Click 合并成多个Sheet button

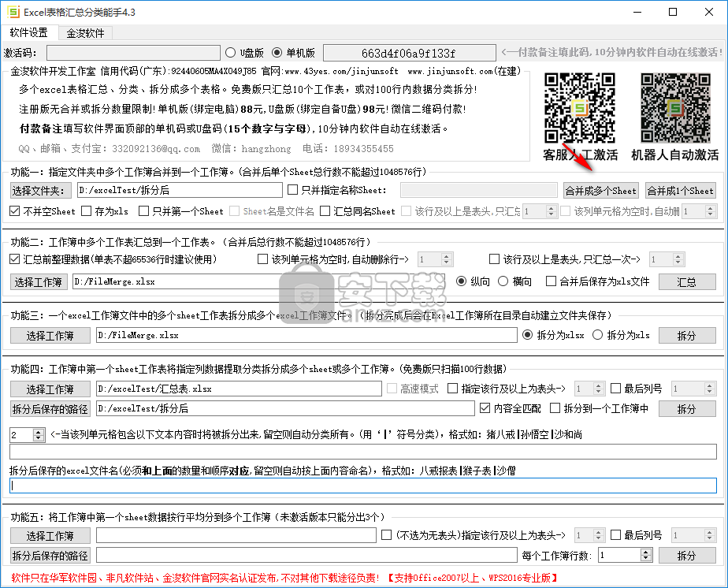tap(601, 191)
